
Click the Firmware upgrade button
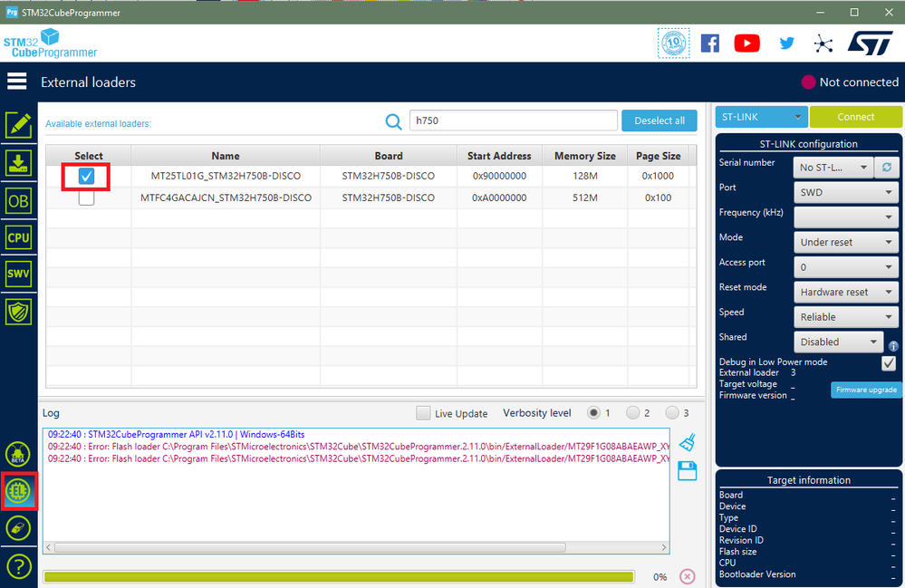[866, 390]
